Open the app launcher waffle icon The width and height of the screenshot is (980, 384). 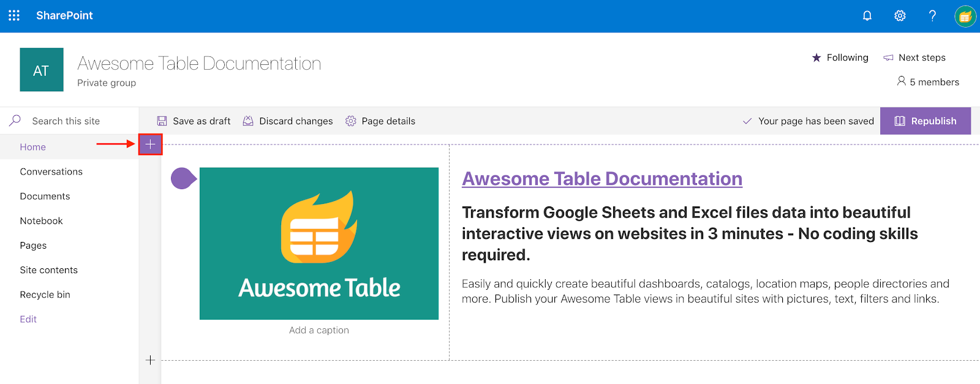click(x=14, y=15)
